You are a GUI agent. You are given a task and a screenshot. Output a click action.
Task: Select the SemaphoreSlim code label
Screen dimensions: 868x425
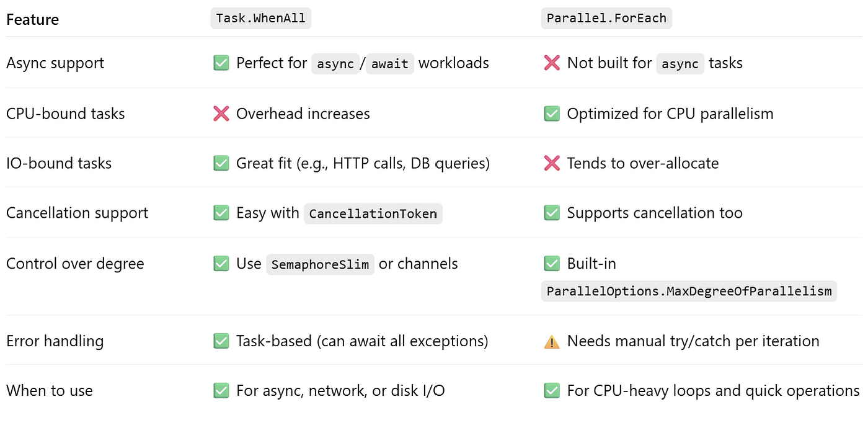pos(320,265)
